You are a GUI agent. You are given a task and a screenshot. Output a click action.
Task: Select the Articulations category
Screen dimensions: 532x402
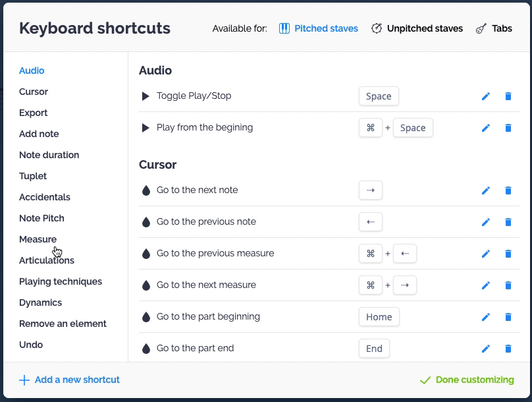46,260
